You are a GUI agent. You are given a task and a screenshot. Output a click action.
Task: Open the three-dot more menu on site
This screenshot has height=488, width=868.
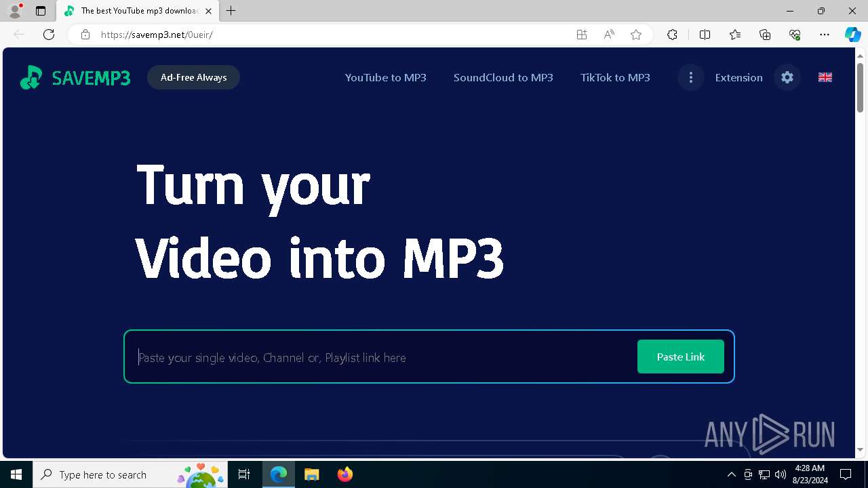pyautogui.click(x=690, y=77)
